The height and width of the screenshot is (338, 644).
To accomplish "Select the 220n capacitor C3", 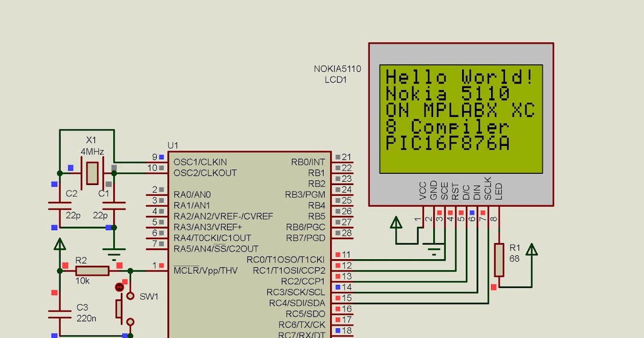I will [x=59, y=314].
